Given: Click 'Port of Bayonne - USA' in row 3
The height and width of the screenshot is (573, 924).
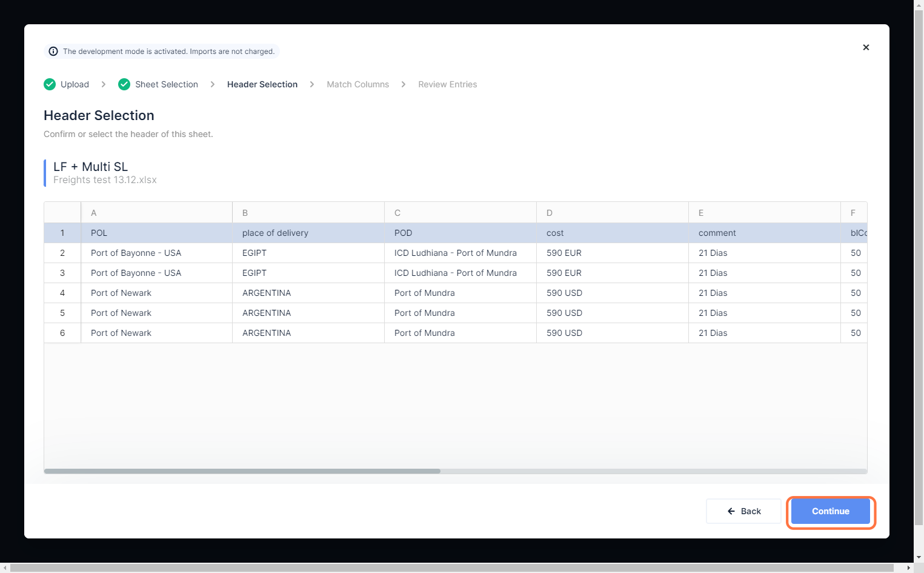Looking at the screenshot, I should tap(157, 273).
